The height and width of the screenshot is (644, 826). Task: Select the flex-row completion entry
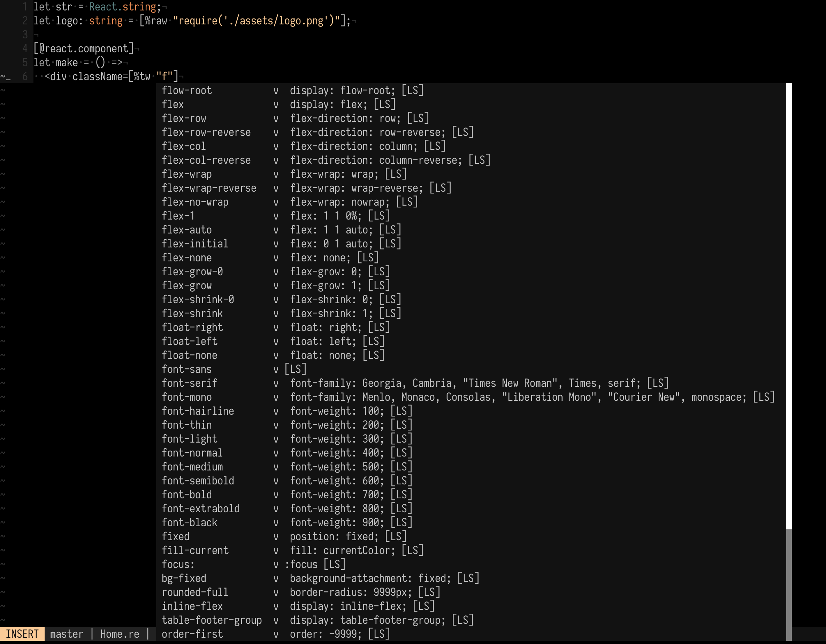(184, 118)
